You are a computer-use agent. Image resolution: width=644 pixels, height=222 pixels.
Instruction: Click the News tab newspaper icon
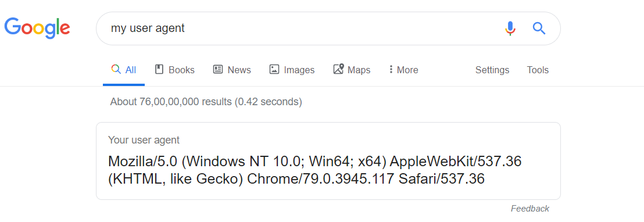click(218, 69)
